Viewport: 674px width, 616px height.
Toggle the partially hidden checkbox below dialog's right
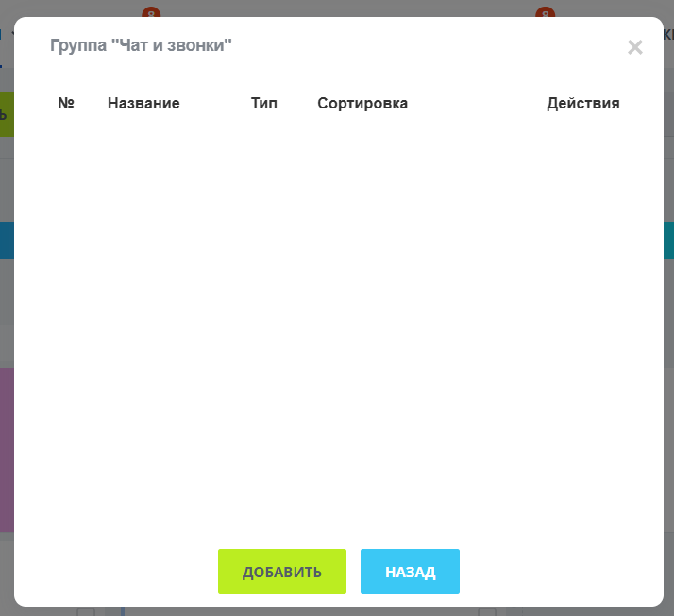coord(487,611)
